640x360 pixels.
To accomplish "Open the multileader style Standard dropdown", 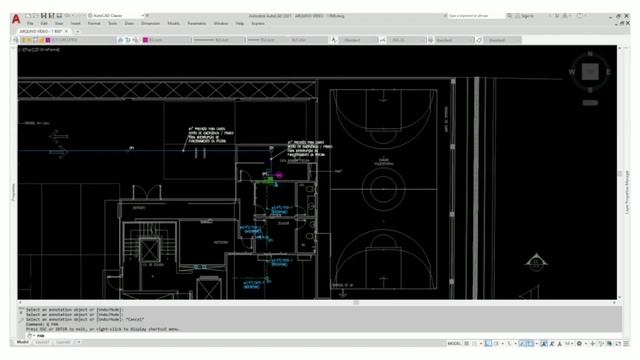I will pos(502,40).
